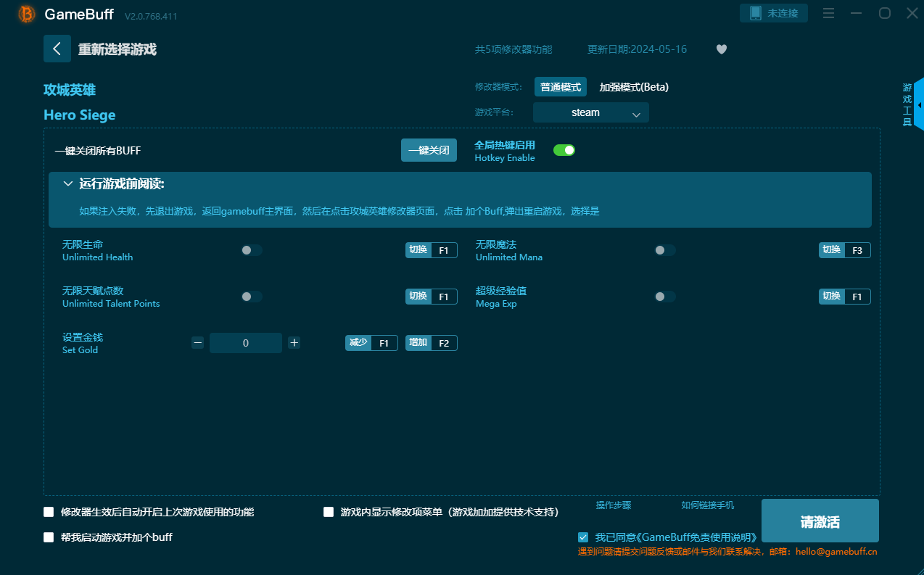
Task: Click the GameBuff logo icon
Action: (25, 14)
